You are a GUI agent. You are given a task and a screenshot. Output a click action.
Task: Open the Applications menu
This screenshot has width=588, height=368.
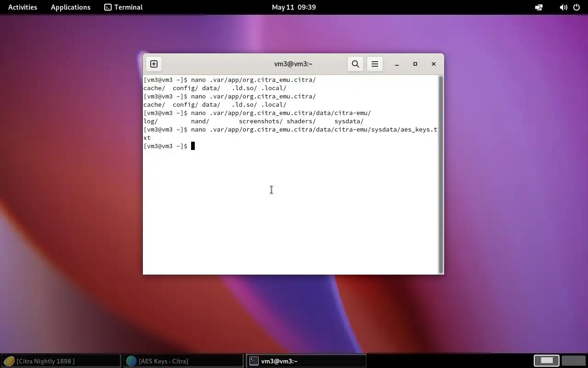click(71, 7)
